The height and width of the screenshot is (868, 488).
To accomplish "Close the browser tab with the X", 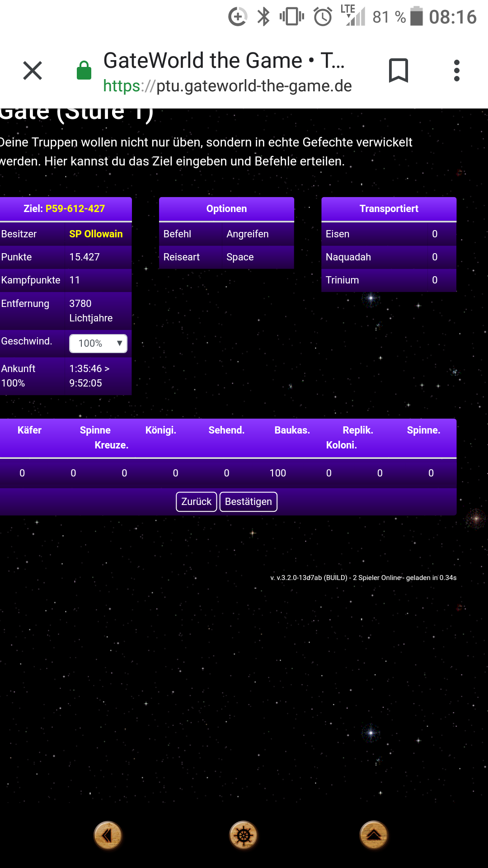I will pos(33,71).
